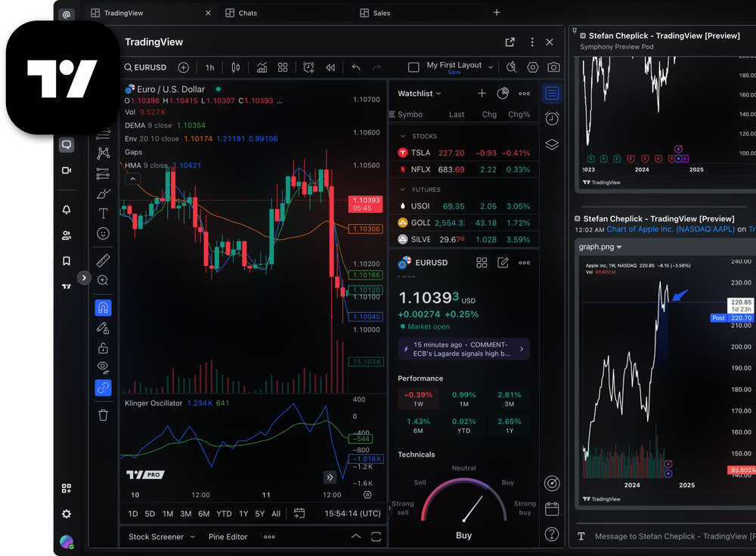Select the candlestick chart style icon

click(235, 67)
